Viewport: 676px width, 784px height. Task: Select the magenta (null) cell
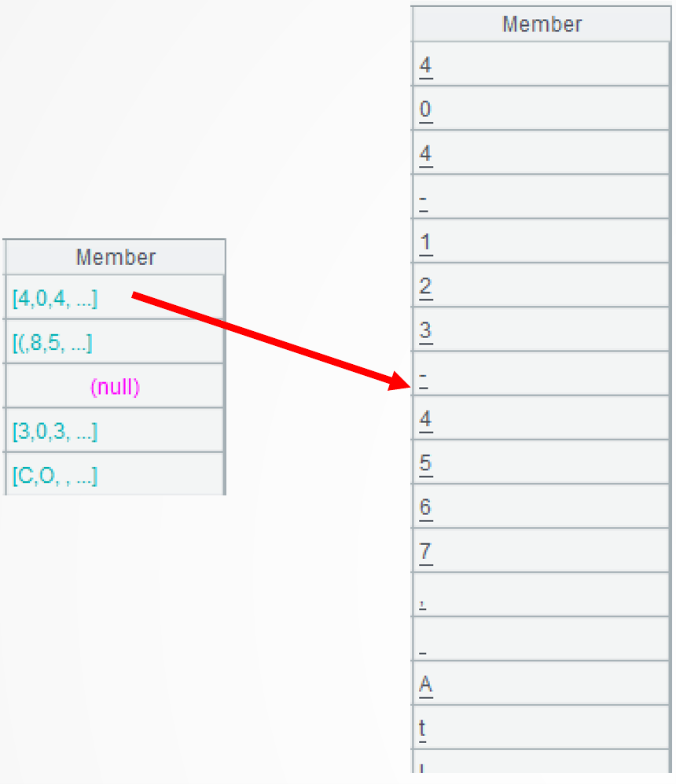pos(115,387)
